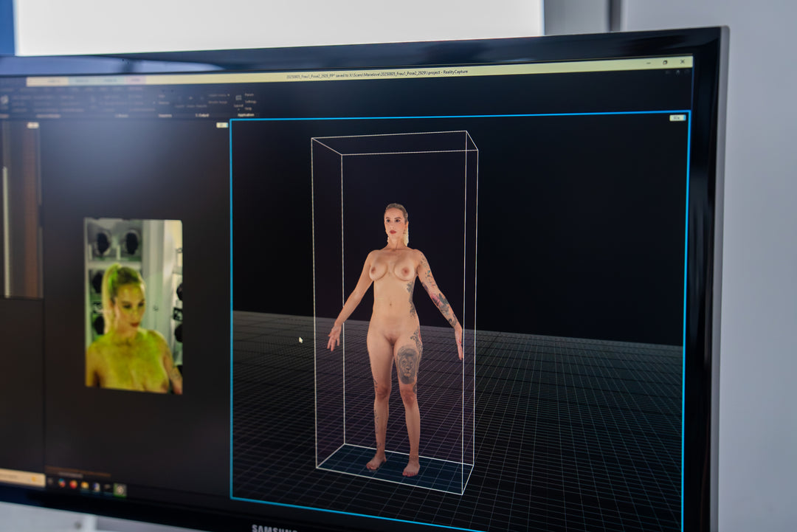Select the source photo in the 2D view
Screen dimensions: 797x532
click(133, 305)
